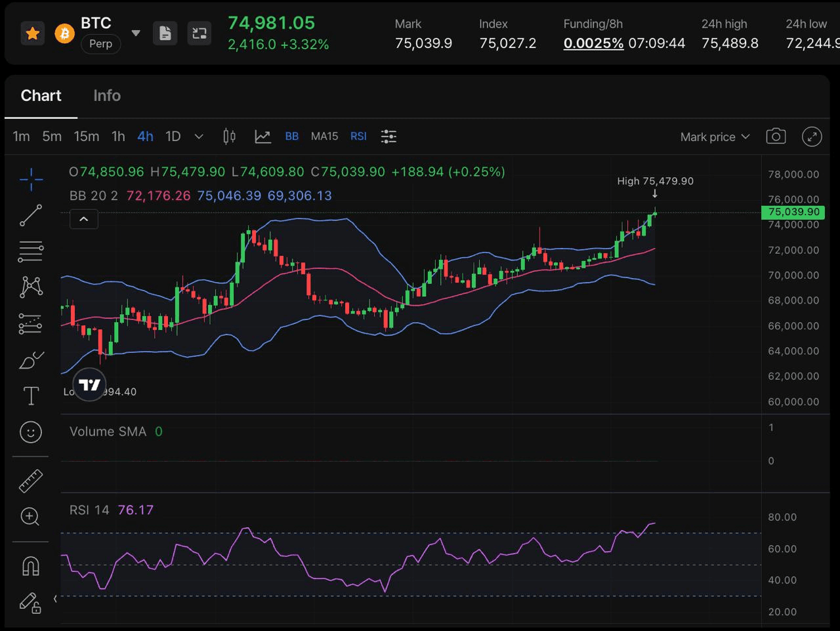Viewport: 840px width, 631px height.
Task: Toggle the BB Bollinger Bands indicator
Action: tap(291, 136)
